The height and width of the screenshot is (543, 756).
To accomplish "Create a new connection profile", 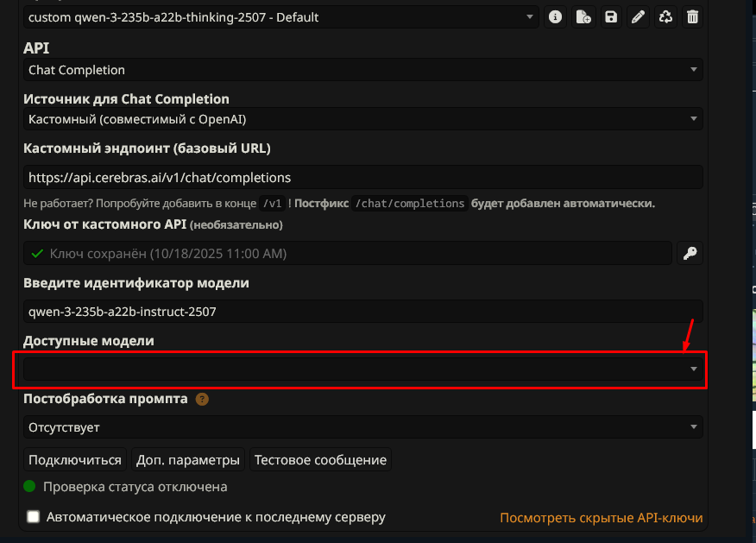I will coord(583,16).
